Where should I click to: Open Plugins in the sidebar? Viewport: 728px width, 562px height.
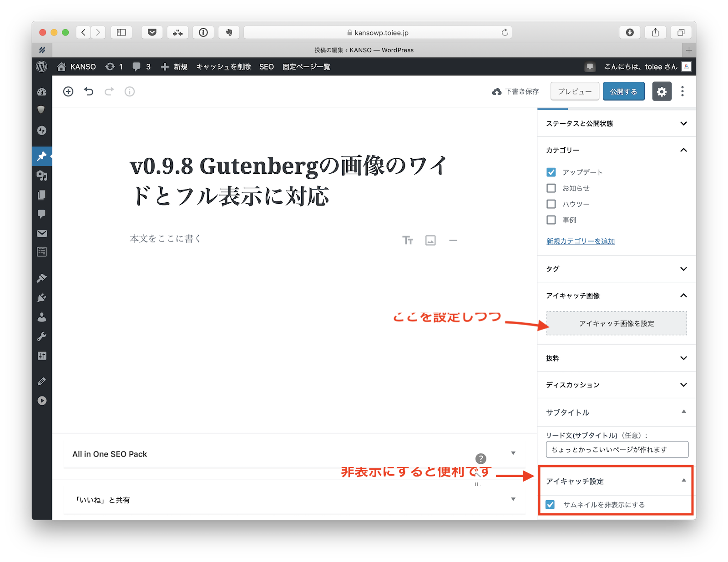click(x=42, y=298)
